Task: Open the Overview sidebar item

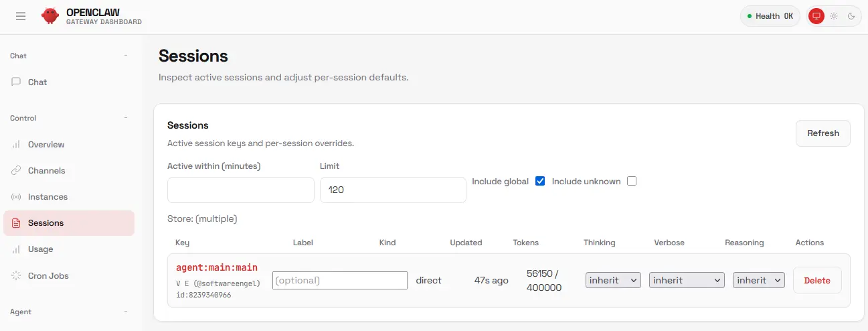Action: tap(46, 145)
